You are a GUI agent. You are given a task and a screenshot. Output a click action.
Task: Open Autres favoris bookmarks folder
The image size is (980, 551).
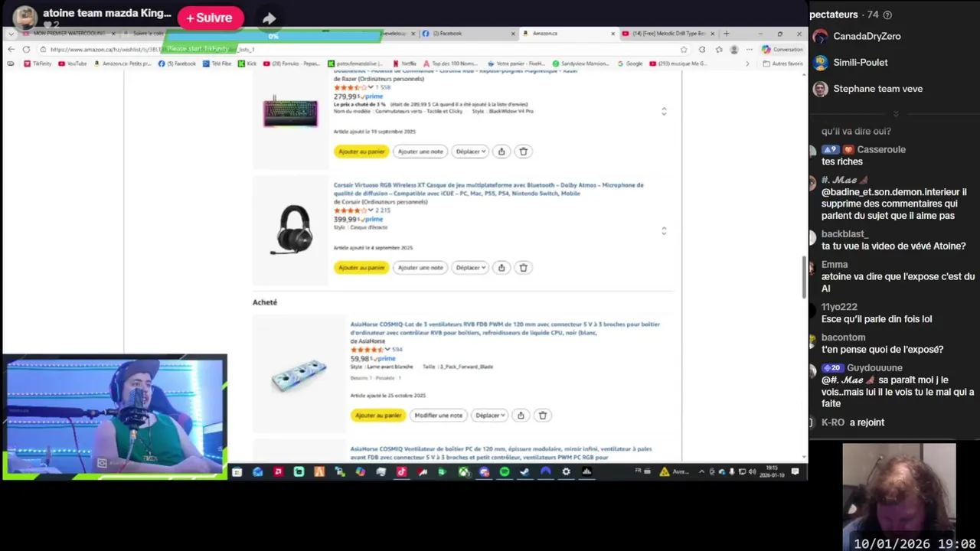tap(783, 64)
